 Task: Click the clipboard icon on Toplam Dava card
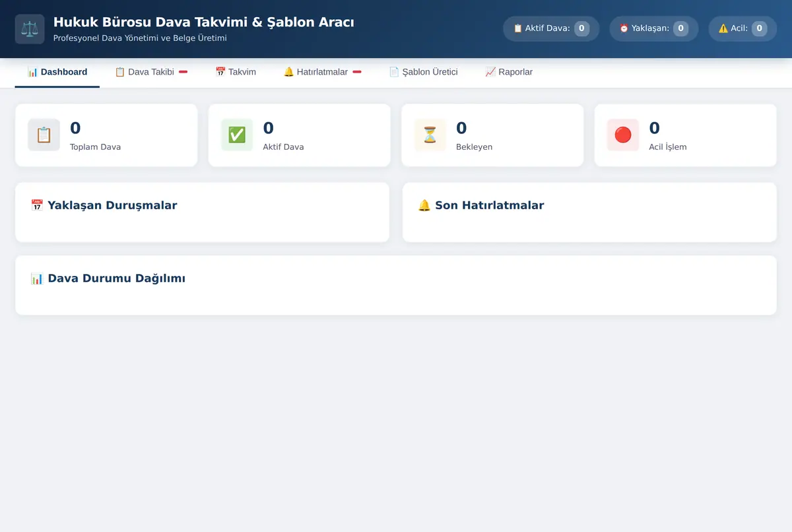click(44, 135)
